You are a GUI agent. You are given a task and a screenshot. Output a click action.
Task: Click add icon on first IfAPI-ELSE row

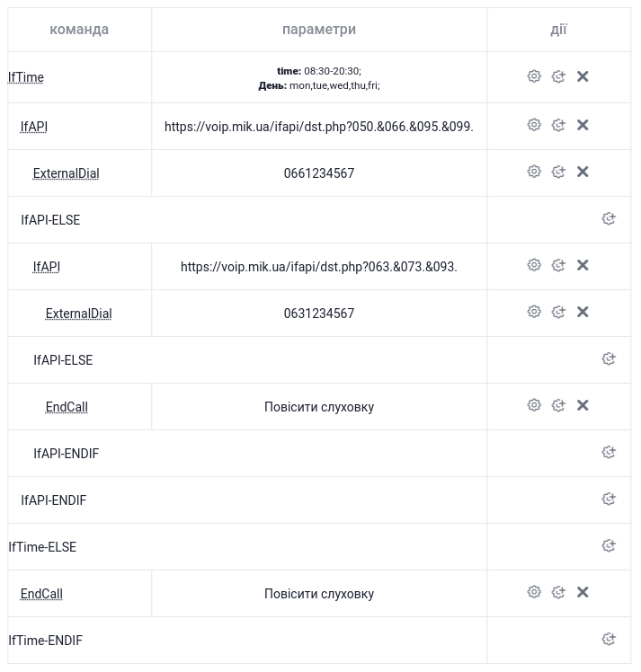click(609, 218)
